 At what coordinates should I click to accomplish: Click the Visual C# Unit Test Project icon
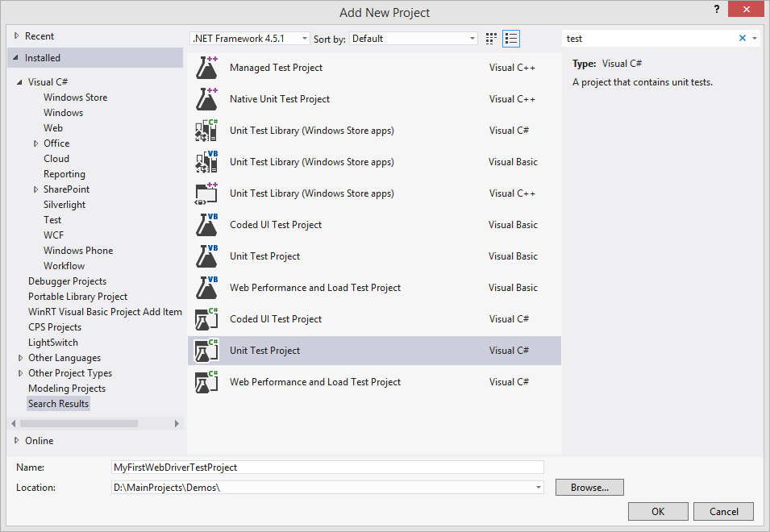pos(206,351)
